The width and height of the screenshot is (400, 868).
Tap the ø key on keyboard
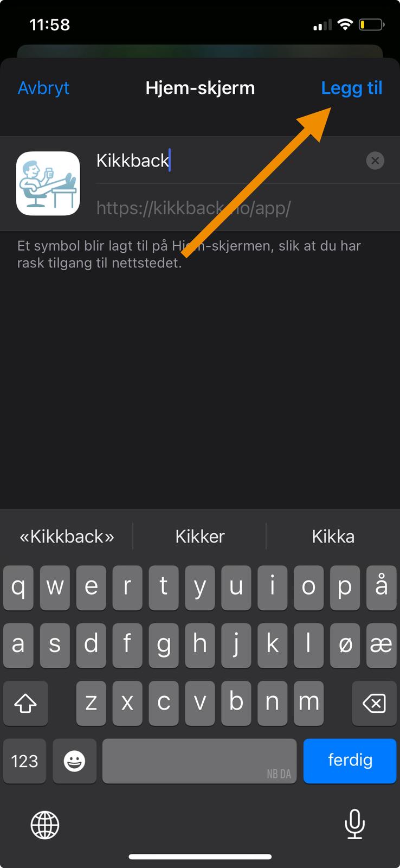tap(345, 645)
